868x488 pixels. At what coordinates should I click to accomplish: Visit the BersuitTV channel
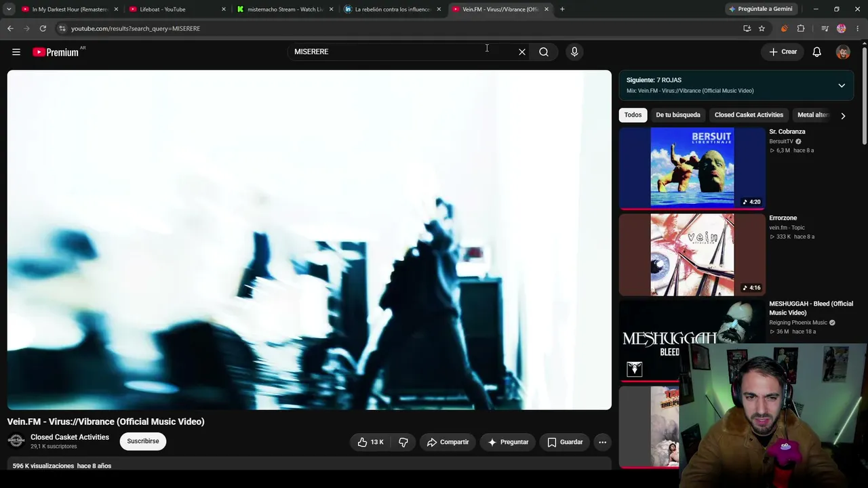(x=781, y=142)
